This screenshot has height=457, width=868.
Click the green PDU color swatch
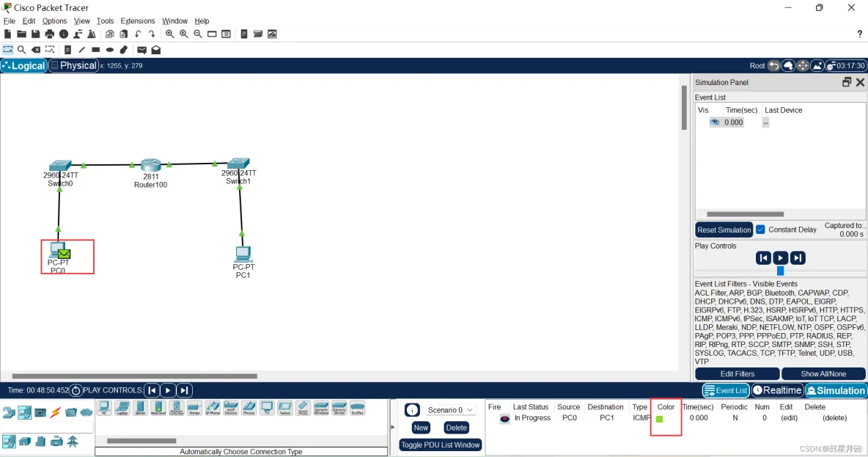pos(659,420)
